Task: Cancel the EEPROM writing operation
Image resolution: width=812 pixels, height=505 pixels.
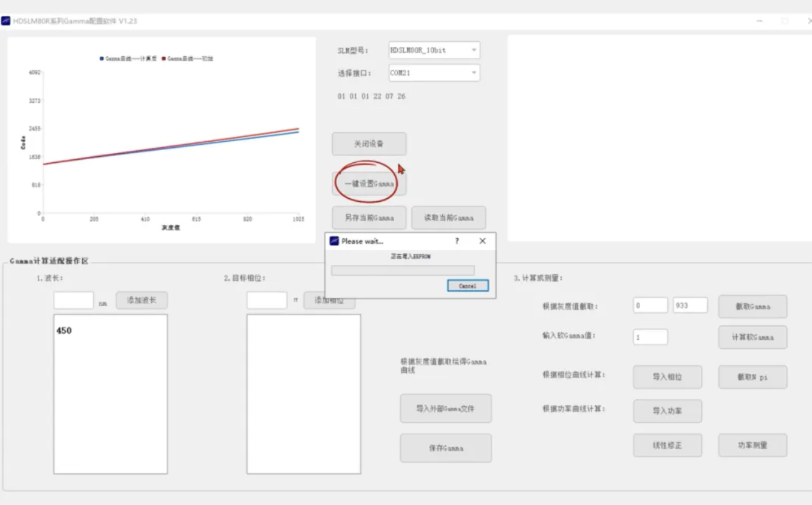Action: coord(468,286)
